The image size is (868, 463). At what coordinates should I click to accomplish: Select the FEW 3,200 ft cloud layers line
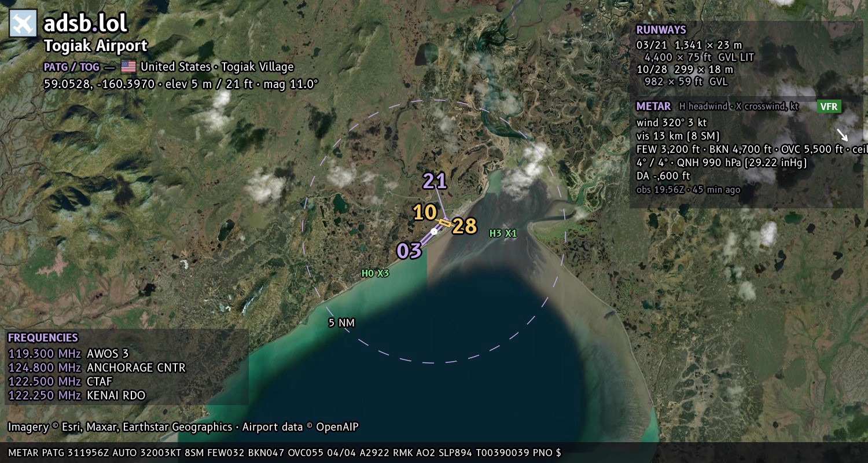[x=752, y=149]
